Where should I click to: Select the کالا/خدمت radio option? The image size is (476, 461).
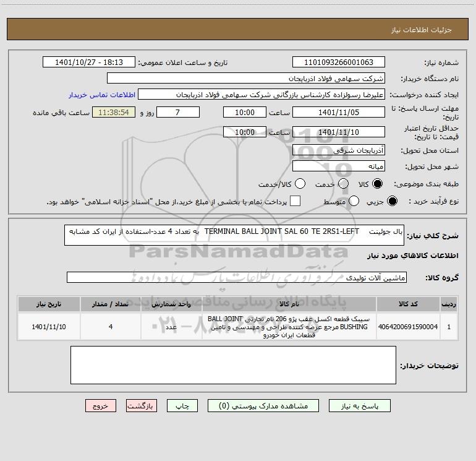point(300,184)
